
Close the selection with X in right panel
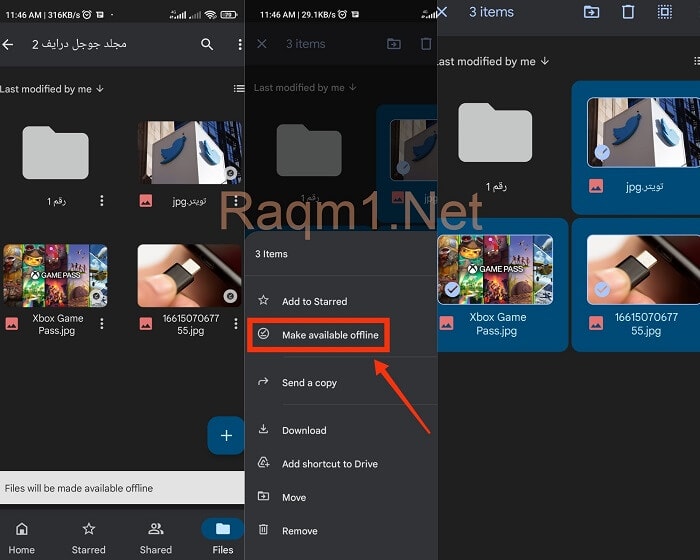442,12
